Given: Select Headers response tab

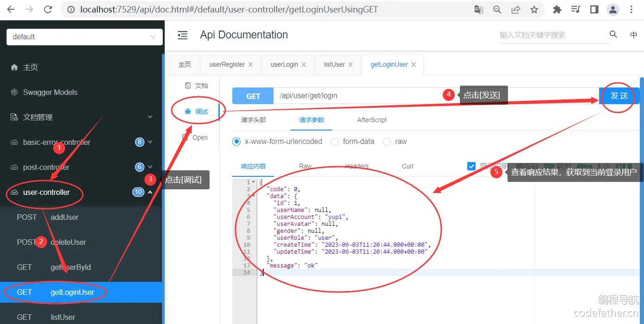Looking at the screenshot, I should pos(357,166).
